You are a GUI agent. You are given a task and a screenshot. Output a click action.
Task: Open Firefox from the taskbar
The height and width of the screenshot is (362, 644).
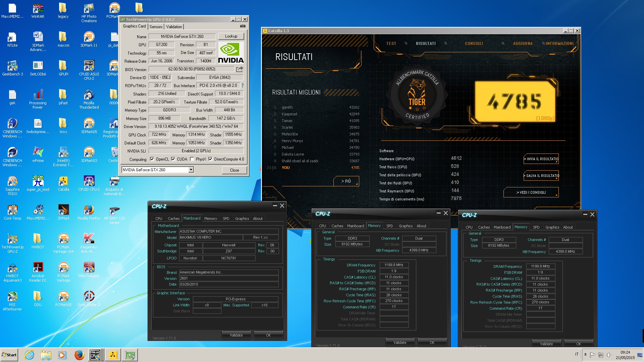[x=79, y=355]
